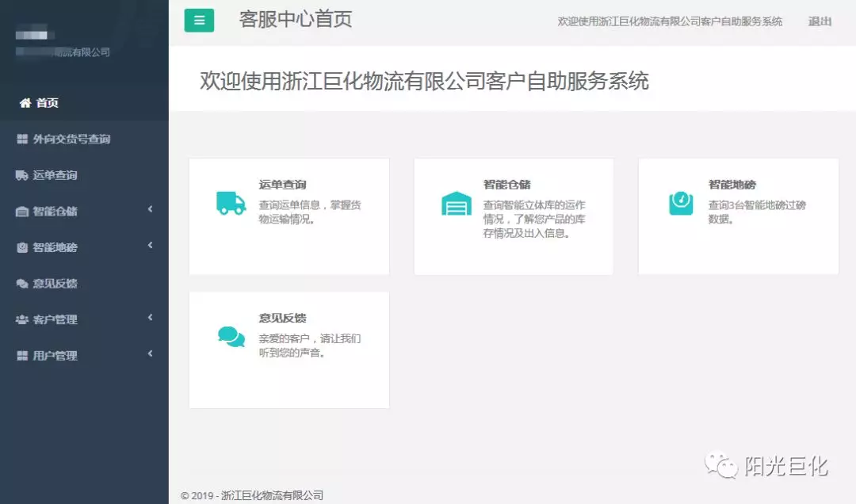Select 外向交货号查询 in the sidebar menu

(71, 139)
